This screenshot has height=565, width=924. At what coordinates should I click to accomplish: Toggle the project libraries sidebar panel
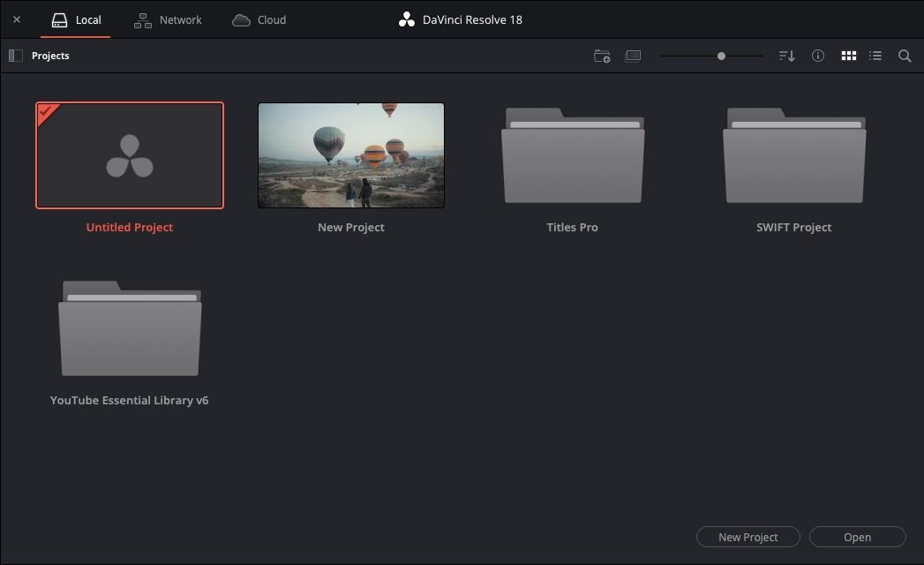coord(15,56)
